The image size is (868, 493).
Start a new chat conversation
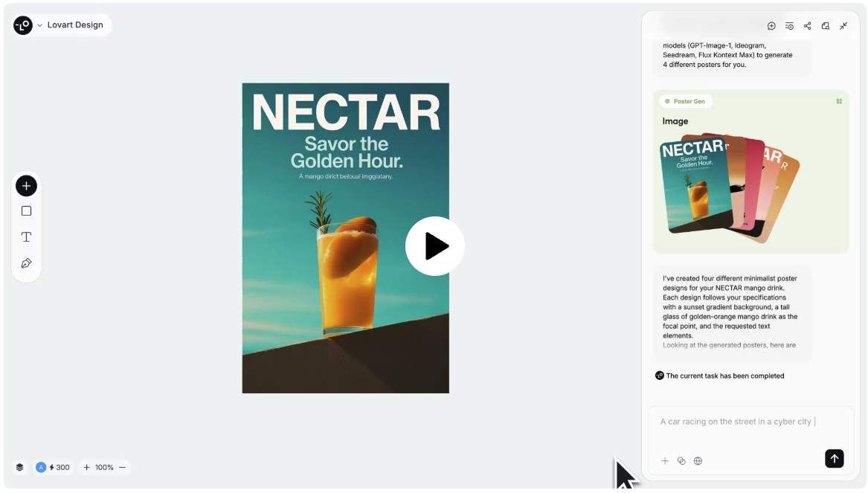pos(771,26)
